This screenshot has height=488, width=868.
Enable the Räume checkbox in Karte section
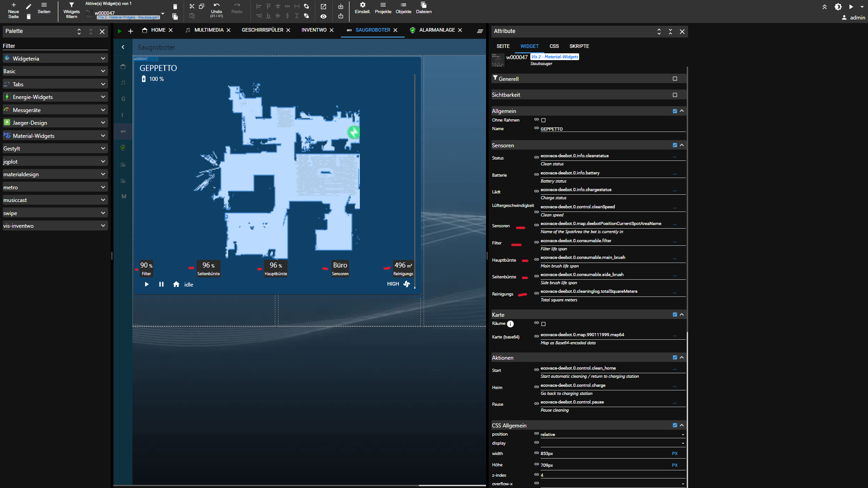543,324
